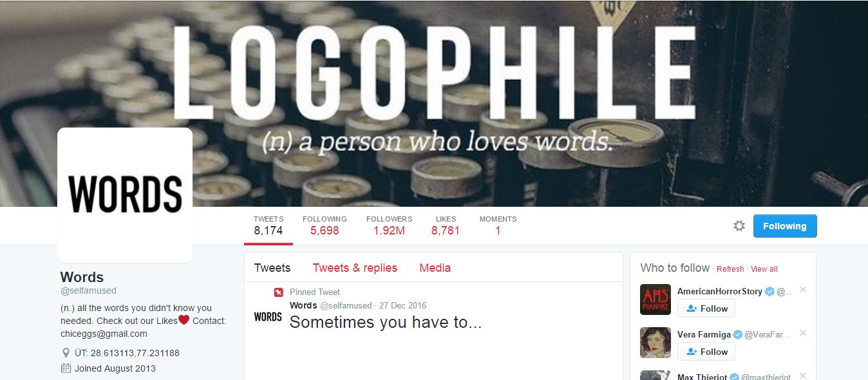Open Vera Farmiga's avatar picture

656,343
